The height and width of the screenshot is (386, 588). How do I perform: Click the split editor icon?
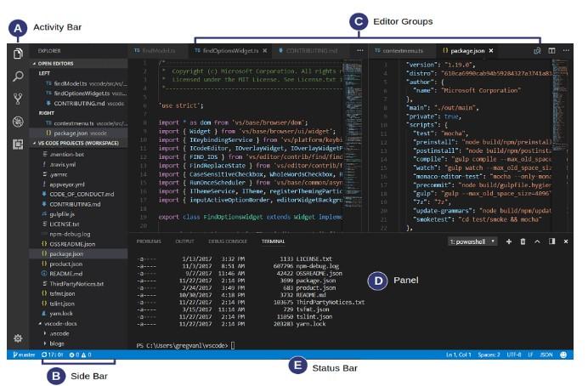551,50
